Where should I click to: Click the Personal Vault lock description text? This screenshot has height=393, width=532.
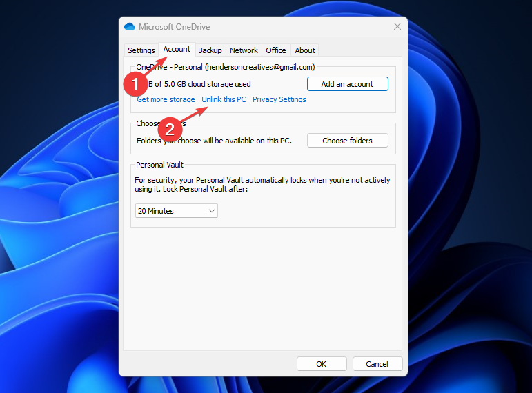pos(262,185)
